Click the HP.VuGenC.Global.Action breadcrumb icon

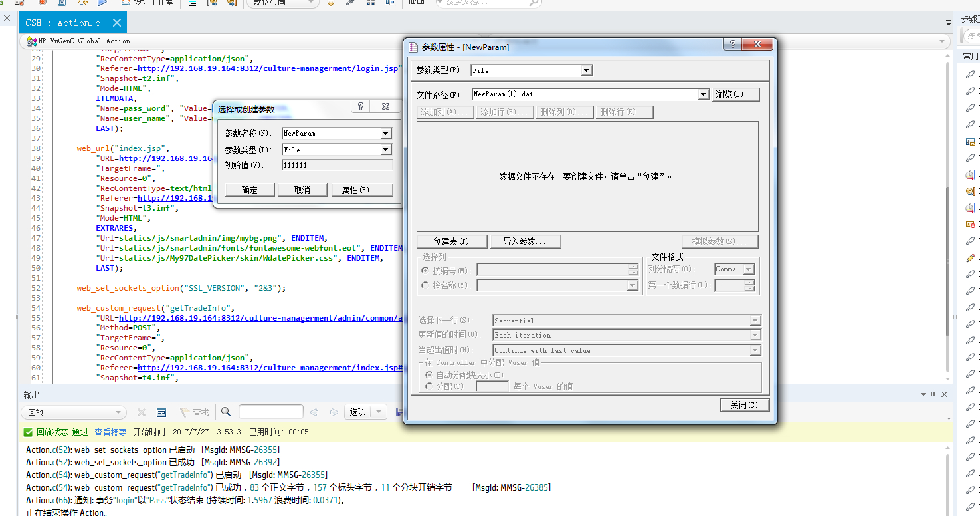(x=31, y=41)
